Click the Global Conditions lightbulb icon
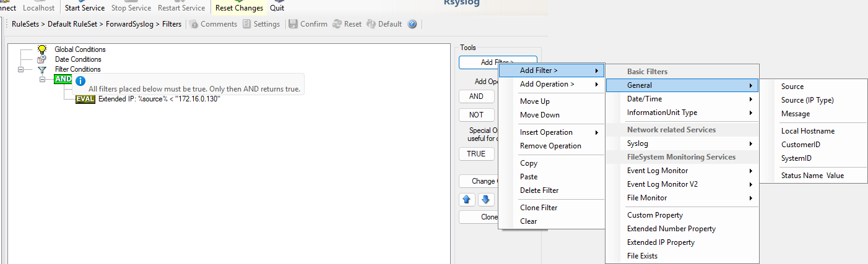Viewport: 868px width, 264px height. pyautogui.click(x=42, y=49)
